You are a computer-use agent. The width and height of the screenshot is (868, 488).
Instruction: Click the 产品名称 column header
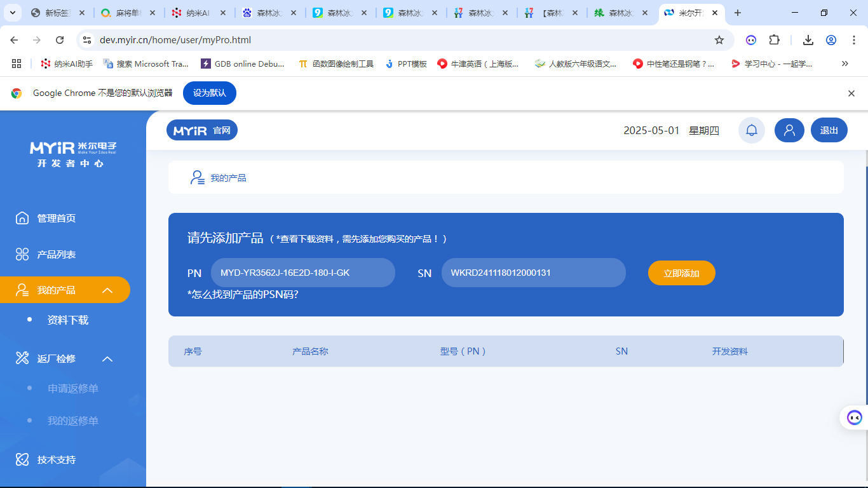tap(310, 351)
